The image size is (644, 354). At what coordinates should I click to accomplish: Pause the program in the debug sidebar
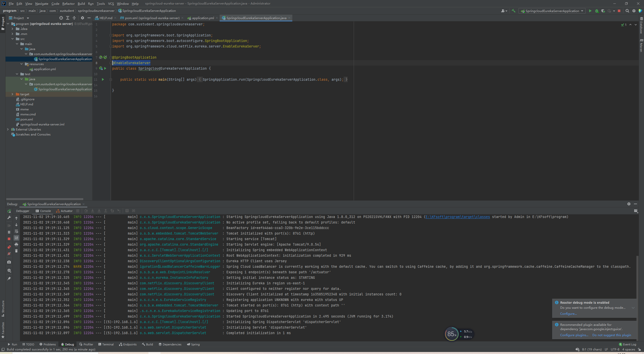(9, 232)
